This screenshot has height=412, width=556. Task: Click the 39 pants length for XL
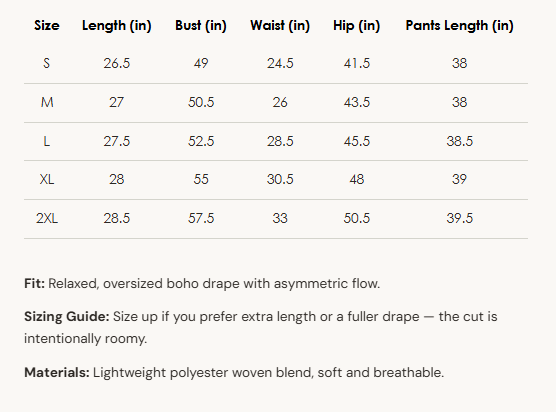pyautogui.click(x=459, y=179)
